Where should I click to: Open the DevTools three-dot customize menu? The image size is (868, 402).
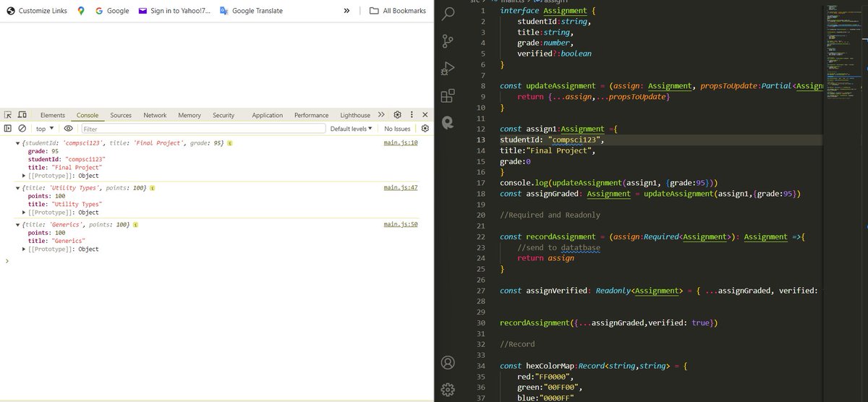412,115
